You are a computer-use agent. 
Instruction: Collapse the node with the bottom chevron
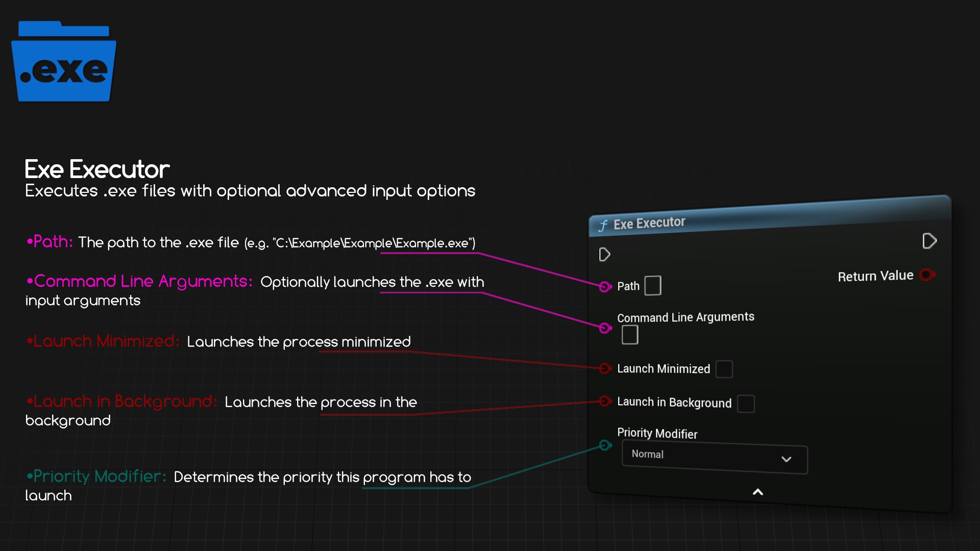click(758, 492)
